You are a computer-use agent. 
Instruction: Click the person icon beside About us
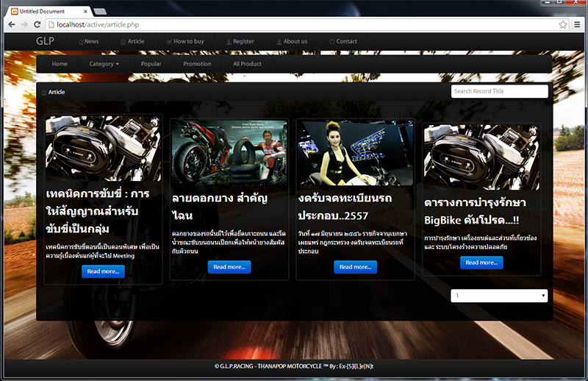point(279,42)
